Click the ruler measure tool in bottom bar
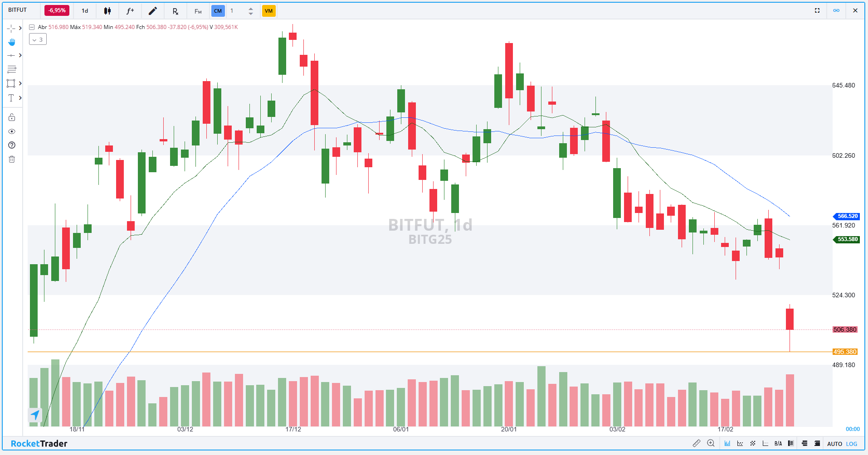868x455 pixels. tap(697, 443)
